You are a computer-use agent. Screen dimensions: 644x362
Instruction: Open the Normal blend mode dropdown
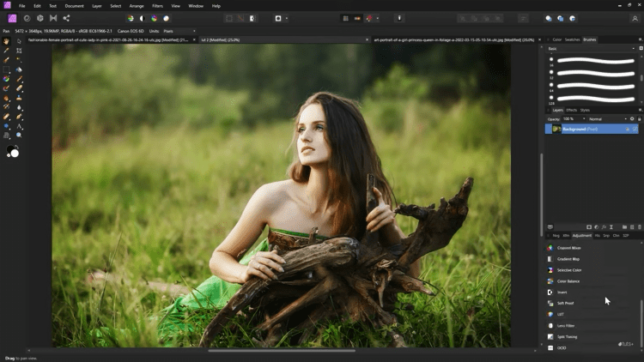[605, 119]
